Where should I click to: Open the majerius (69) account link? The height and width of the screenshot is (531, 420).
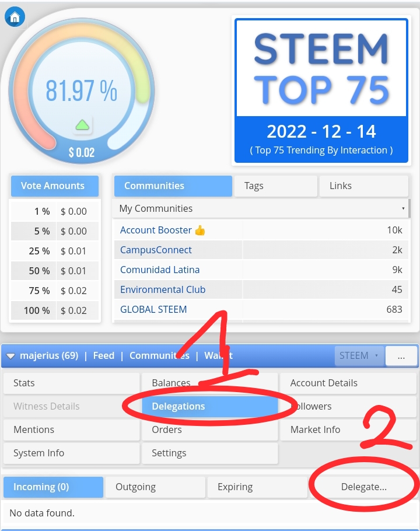click(x=49, y=355)
